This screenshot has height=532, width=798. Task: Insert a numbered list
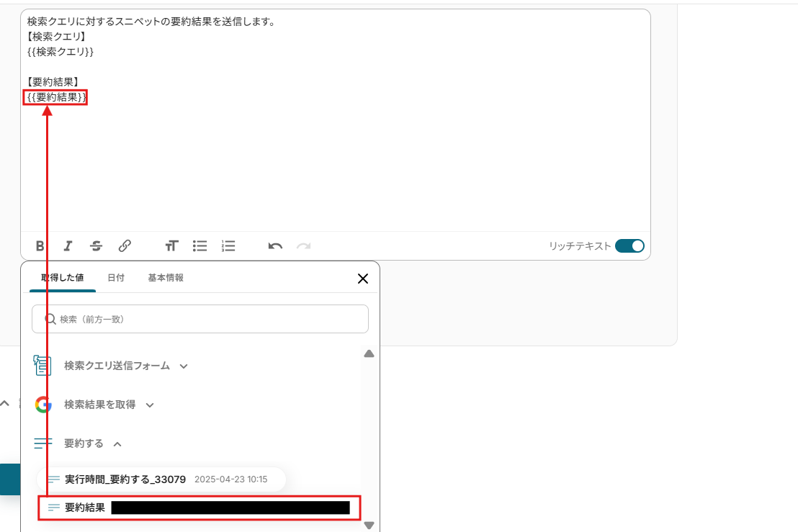click(x=228, y=246)
